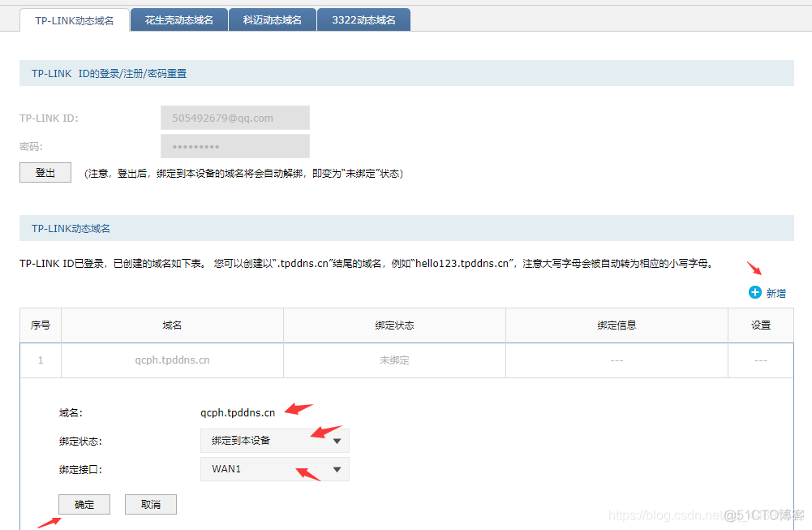Click the 未绑定 status cell
Viewport: 812px width, 530px height.
click(393, 360)
